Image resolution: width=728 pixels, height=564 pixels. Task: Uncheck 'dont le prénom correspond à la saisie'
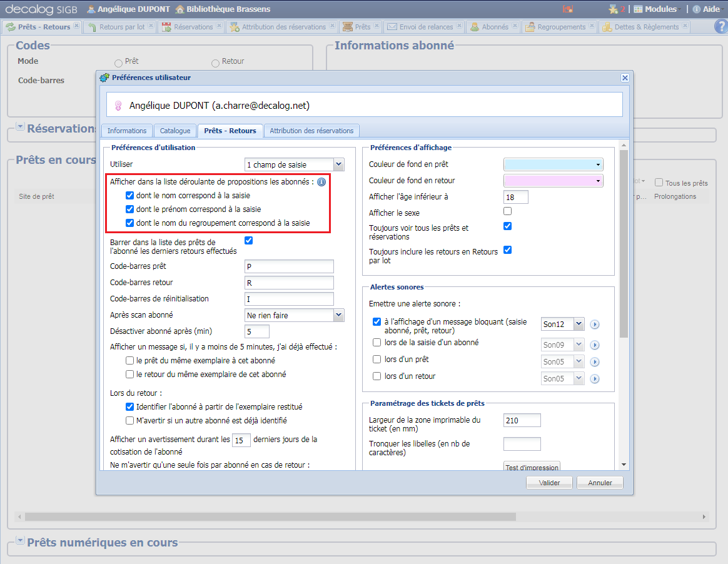[130, 209]
